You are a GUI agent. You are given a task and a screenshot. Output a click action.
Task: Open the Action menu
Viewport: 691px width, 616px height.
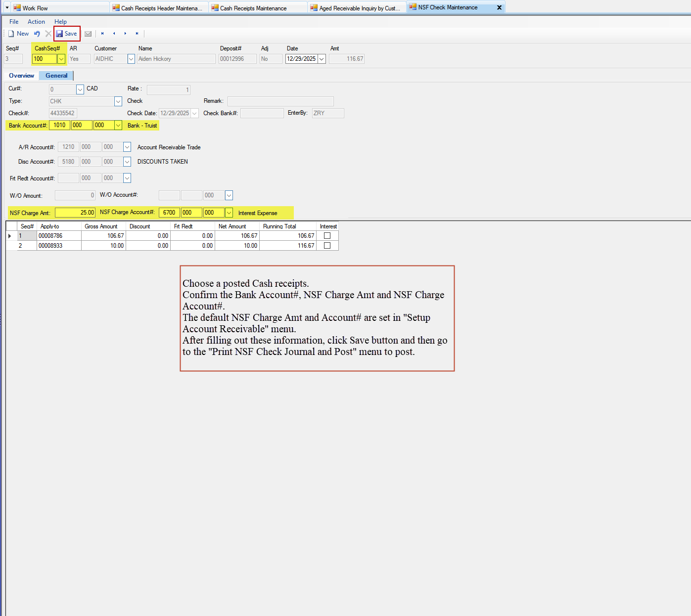tap(36, 22)
